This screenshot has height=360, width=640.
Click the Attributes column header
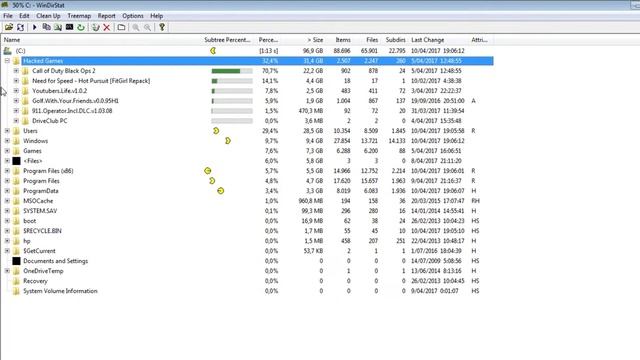(x=481, y=40)
